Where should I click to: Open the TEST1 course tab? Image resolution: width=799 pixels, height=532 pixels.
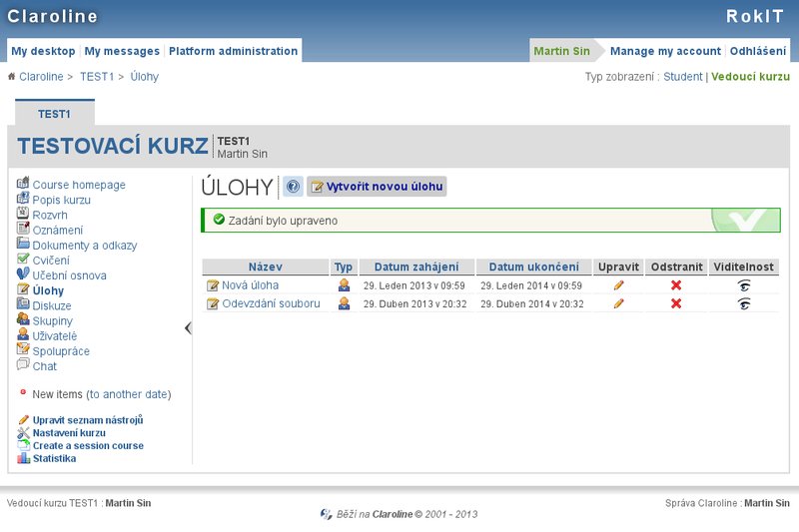[54, 114]
